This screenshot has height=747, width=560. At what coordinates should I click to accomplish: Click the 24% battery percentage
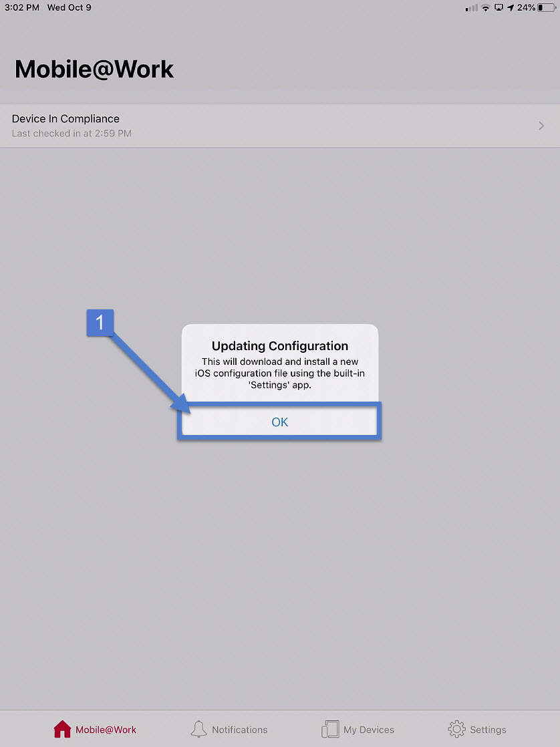pos(525,8)
